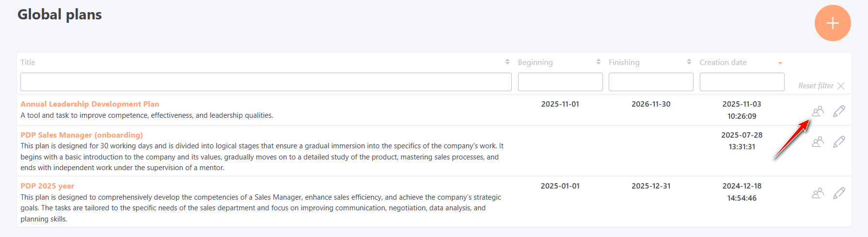The width and height of the screenshot is (868, 237).
Task: Click the Finishing date filter field
Action: (x=651, y=82)
